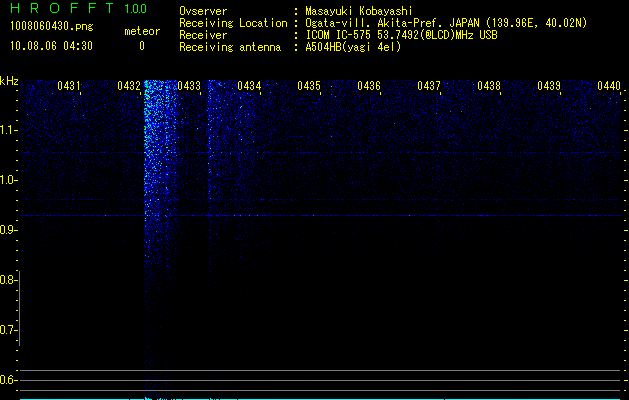
Task: Click the HROFFT 1.0.0 title text
Action: coord(79,8)
